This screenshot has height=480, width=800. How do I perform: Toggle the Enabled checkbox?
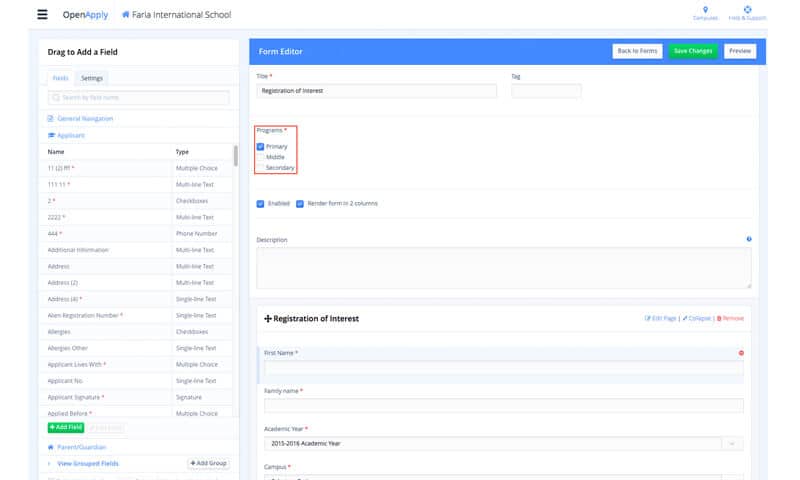point(260,204)
